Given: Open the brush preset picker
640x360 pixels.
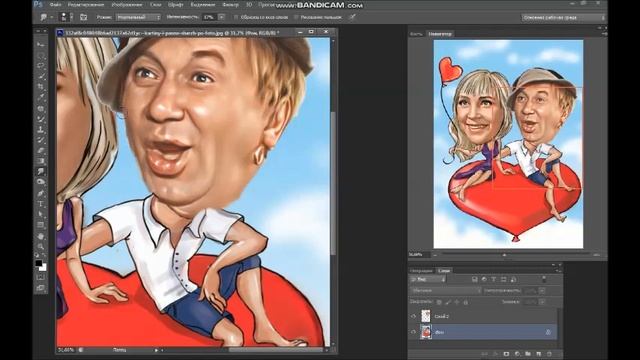Looking at the screenshot, I should pos(66,17).
